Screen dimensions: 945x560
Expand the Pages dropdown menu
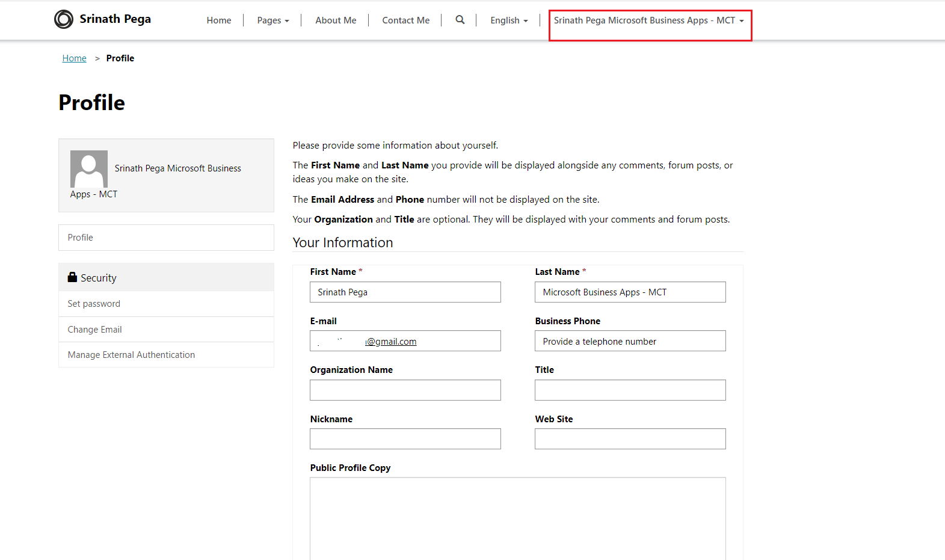tap(273, 20)
